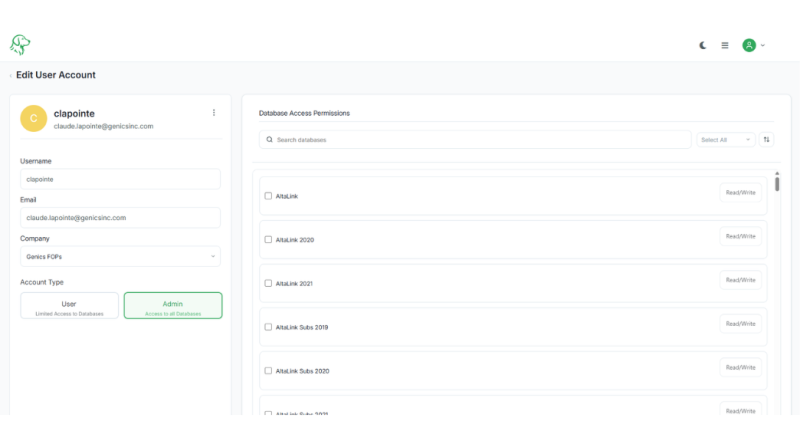This screenshot has width=800, height=441.
Task: Click the AltaLink Subs 2019 label
Action: pos(302,327)
